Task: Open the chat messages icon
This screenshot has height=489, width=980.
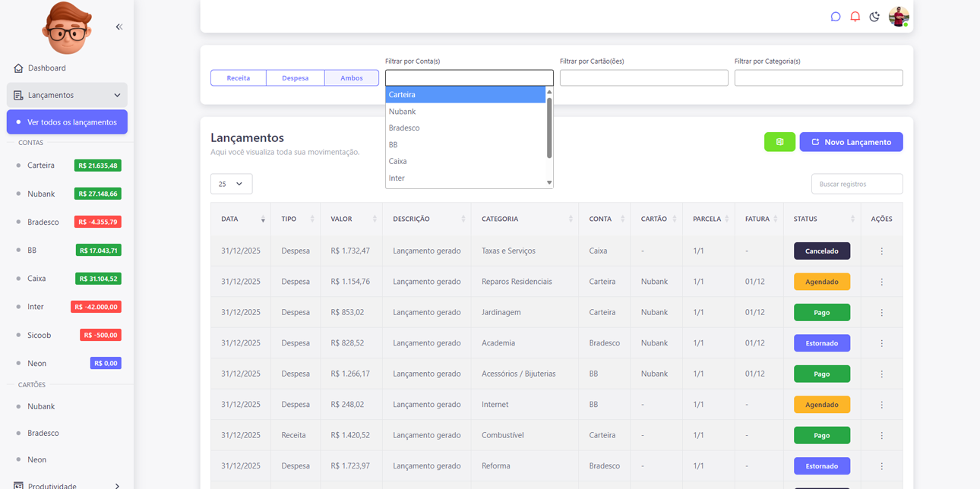Action: 836,17
